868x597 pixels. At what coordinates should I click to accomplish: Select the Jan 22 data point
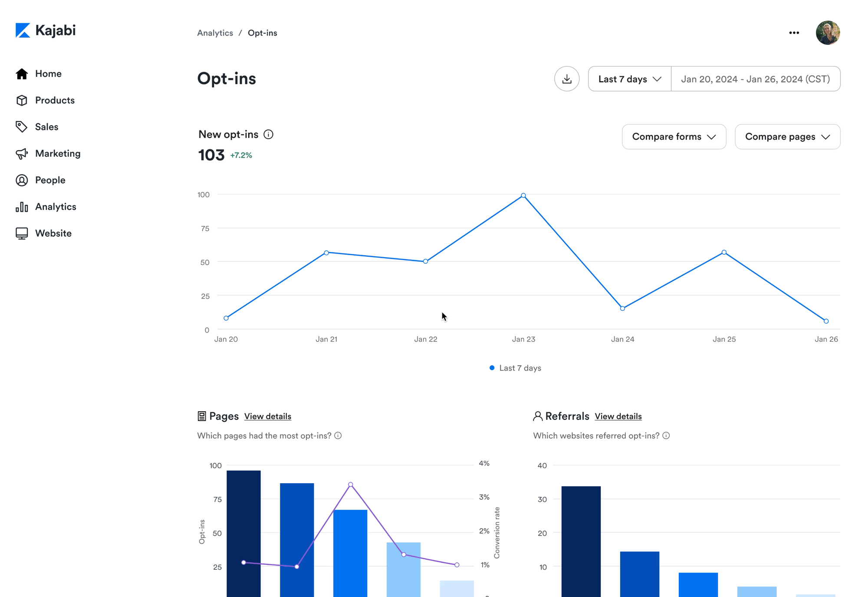pos(425,261)
